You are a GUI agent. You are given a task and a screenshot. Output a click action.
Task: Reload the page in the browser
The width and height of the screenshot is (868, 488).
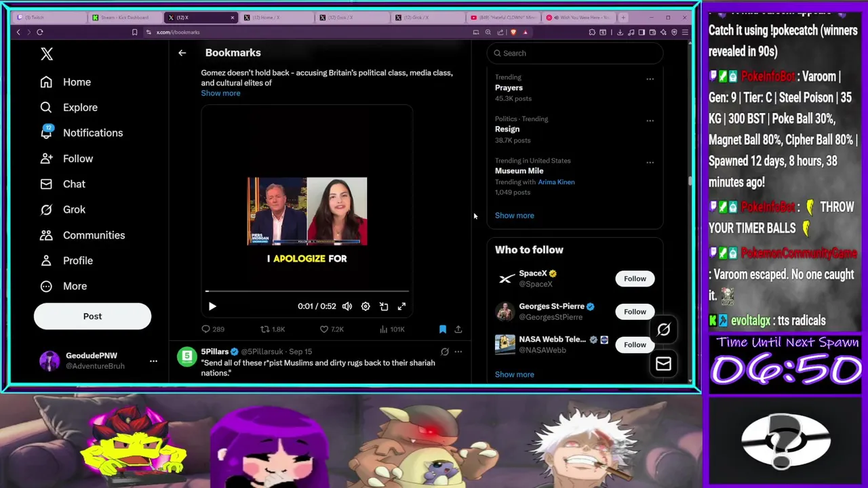click(x=40, y=32)
